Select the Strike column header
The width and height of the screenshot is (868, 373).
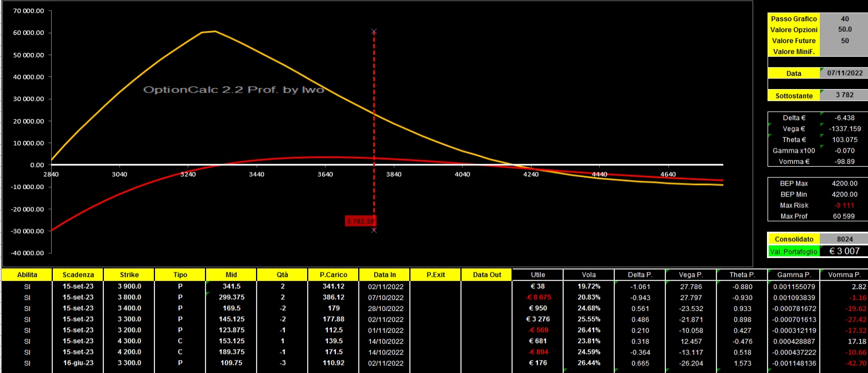129,275
